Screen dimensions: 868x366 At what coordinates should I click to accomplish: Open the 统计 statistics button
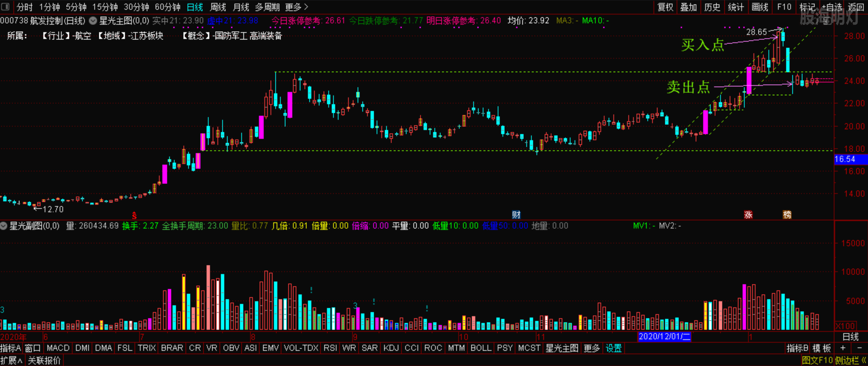[x=736, y=7]
